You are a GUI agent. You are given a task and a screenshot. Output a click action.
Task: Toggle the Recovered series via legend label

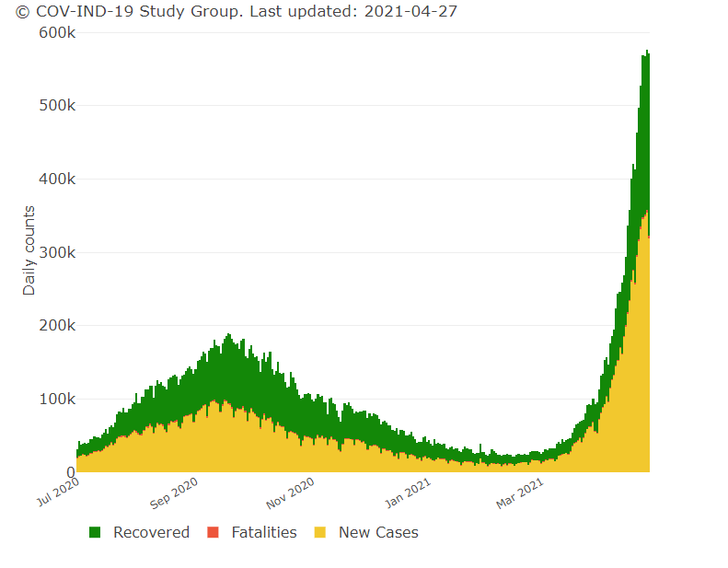tap(151, 532)
